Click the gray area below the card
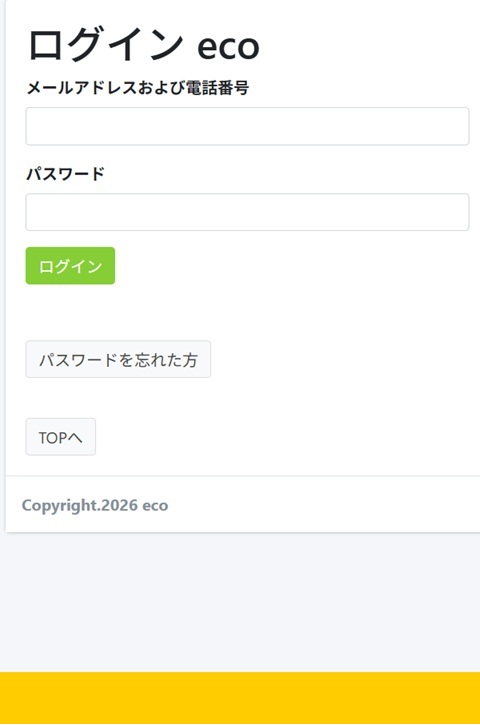480x725 pixels. coord(240,602)
